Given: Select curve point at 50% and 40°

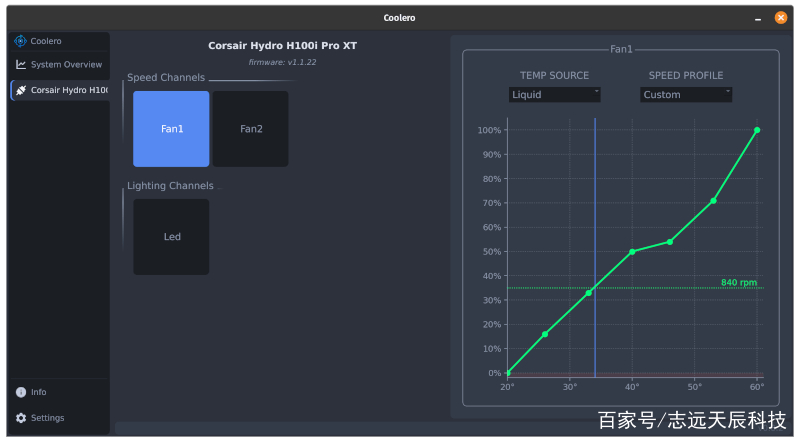Looking at the screenshot, I should pyautogui.click(x=632, y=252).
